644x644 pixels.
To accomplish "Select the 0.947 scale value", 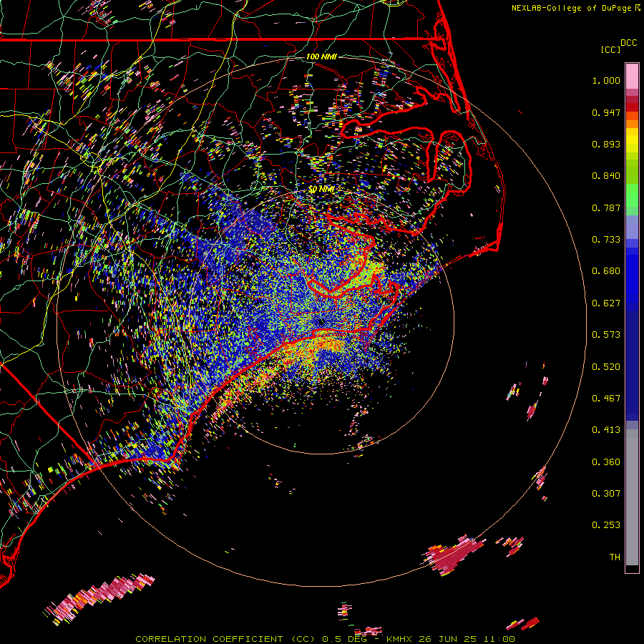I will point(606,112).
